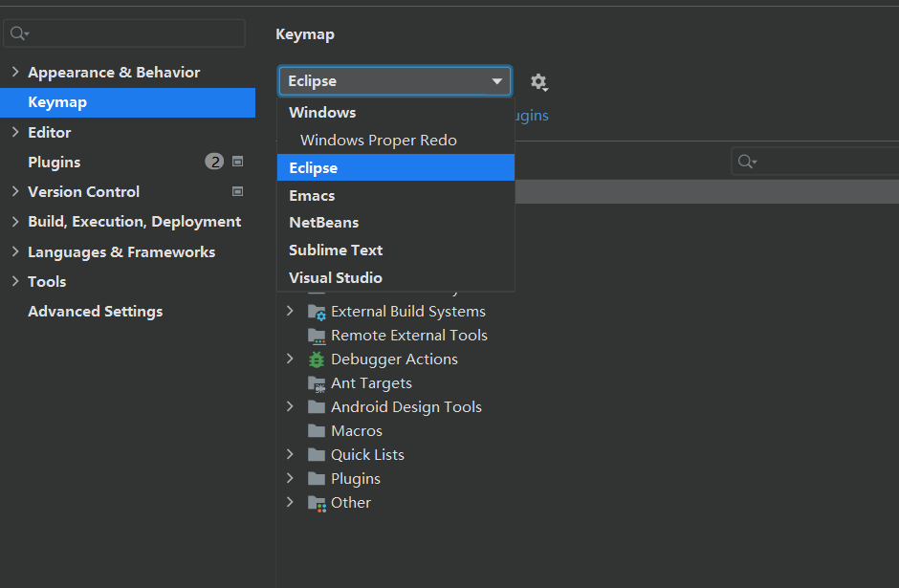The width and height of the screenshot is (899, 588).
Task: Expand the Plugins keymap node
Action: click(x=290, y=478)
